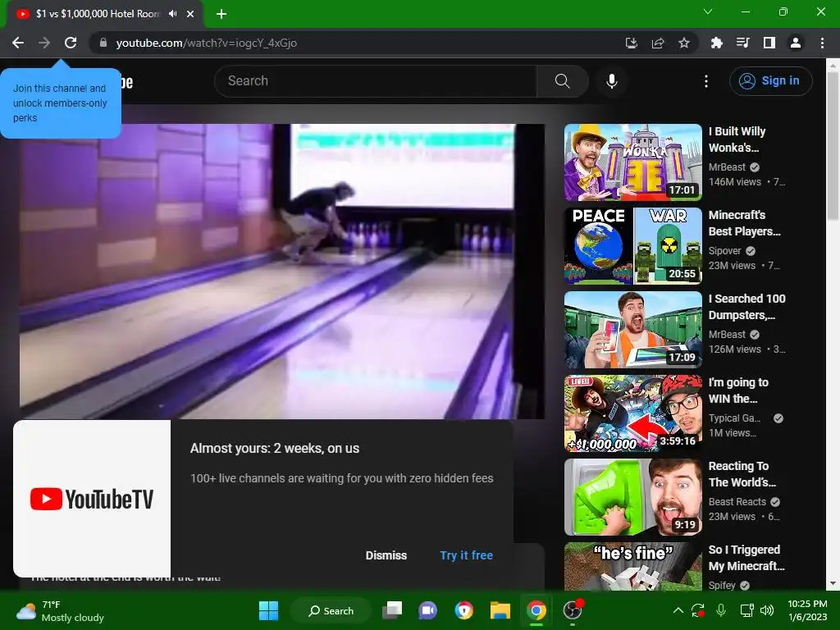Open the weather widget showing 71°F
This screenshot has height=630, width=840.
tap(60, 610)
